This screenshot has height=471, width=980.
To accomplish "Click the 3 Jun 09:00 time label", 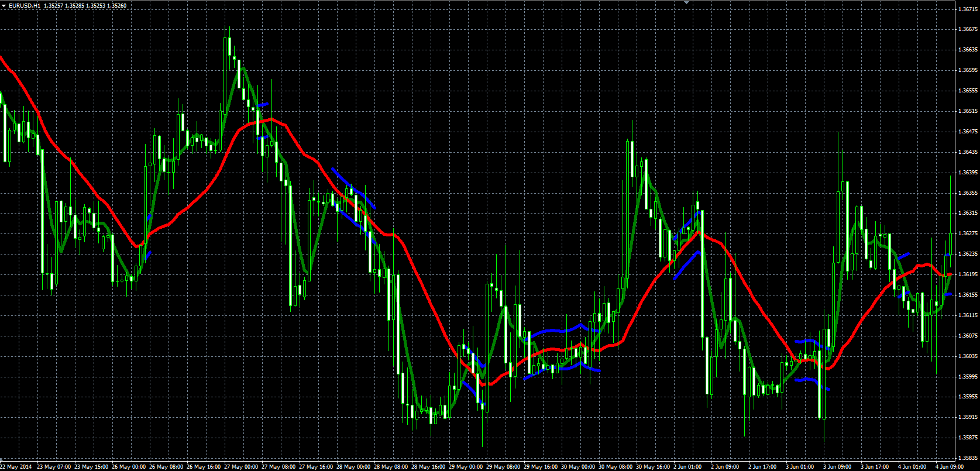I will pos(838,467).
